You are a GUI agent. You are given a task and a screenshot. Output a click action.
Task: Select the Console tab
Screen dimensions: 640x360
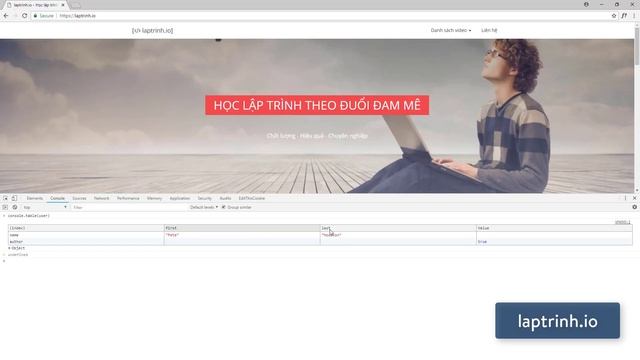(x=58, y=198)
